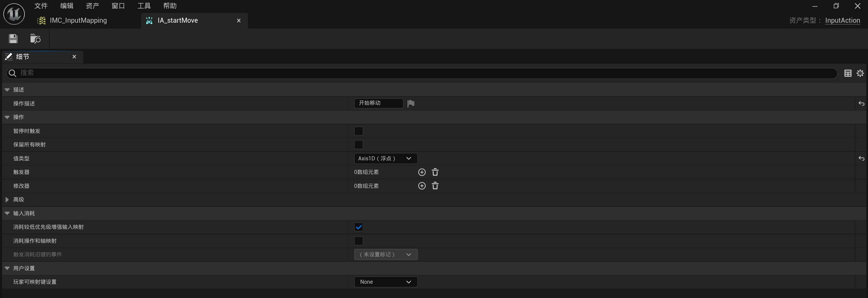The image size is (868, 298).
Task: Click the InputAction asset type link
Action: 842,20
